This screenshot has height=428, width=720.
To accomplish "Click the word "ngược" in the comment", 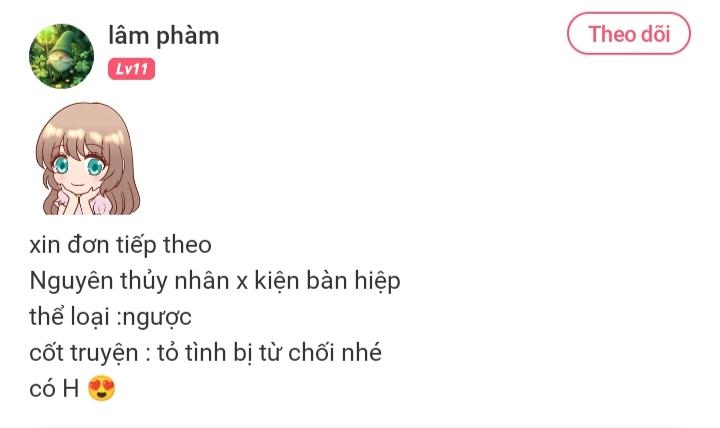I will click(157, 318).
